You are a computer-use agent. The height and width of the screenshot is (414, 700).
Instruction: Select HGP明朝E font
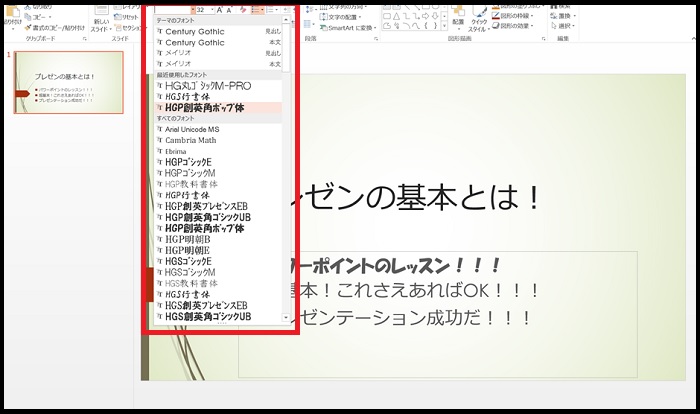click(x=218, y=251)
